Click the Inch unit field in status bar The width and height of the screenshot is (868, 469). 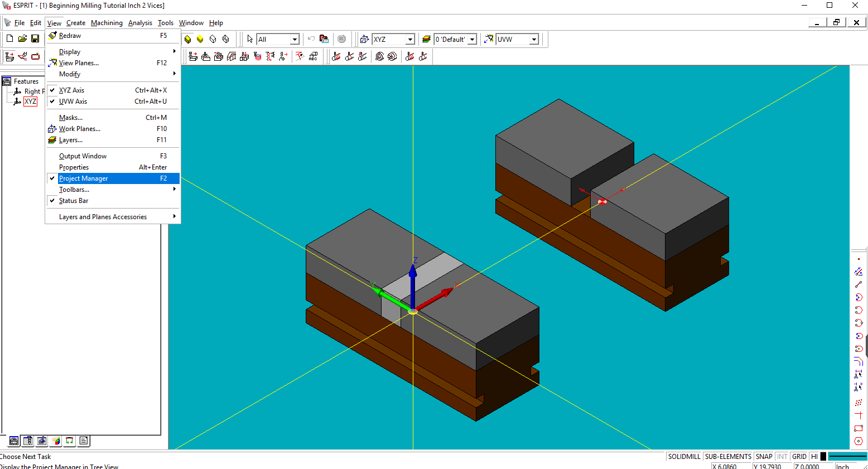pyautogui.click(x=845, y=466)
